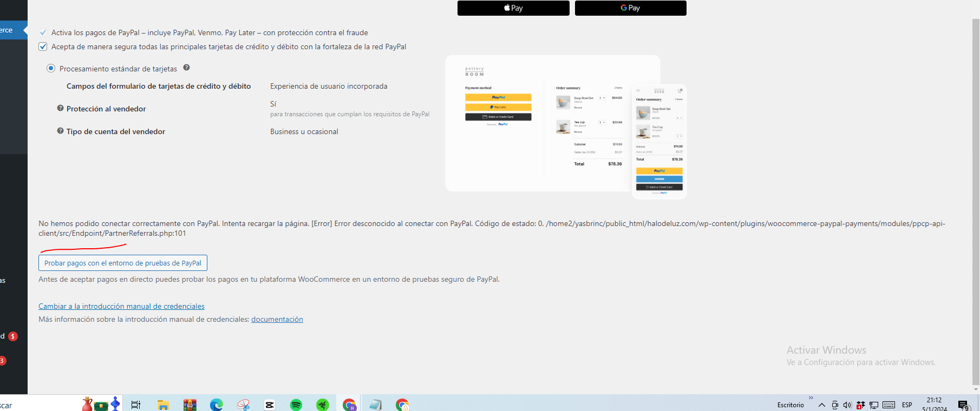
Task: Open the Chrome icon after Notepad
Action: pyautogui.click(x=402, y=405)
